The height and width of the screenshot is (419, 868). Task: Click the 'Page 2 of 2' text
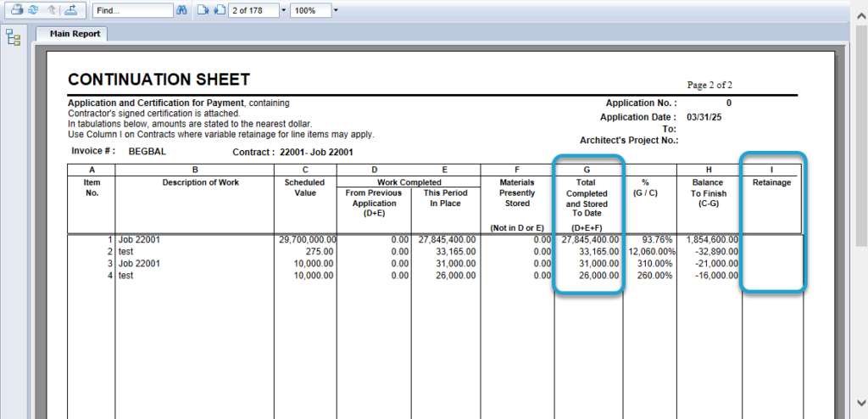point(709,86)
